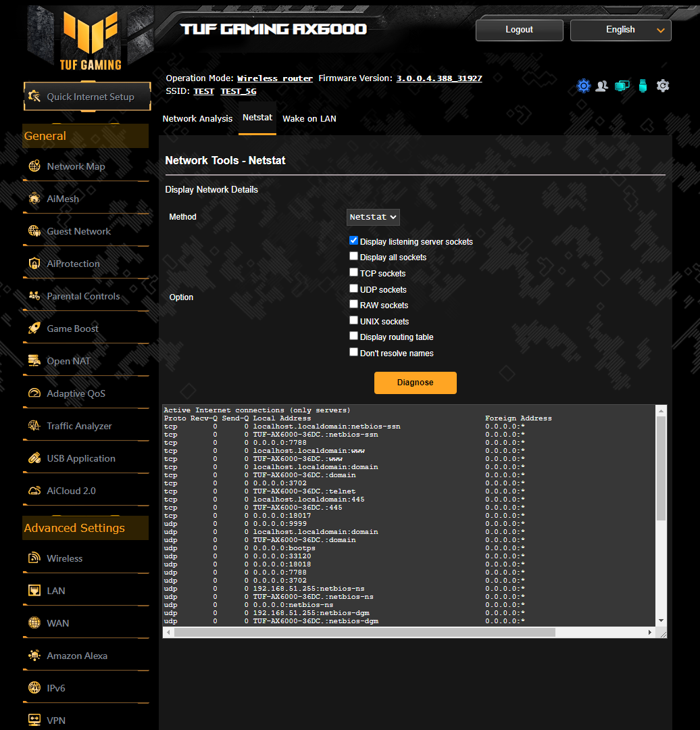This screenshot has height=730, width=700.
Task: Click the AiMesh sidebar icon
Action: [34, 199]
